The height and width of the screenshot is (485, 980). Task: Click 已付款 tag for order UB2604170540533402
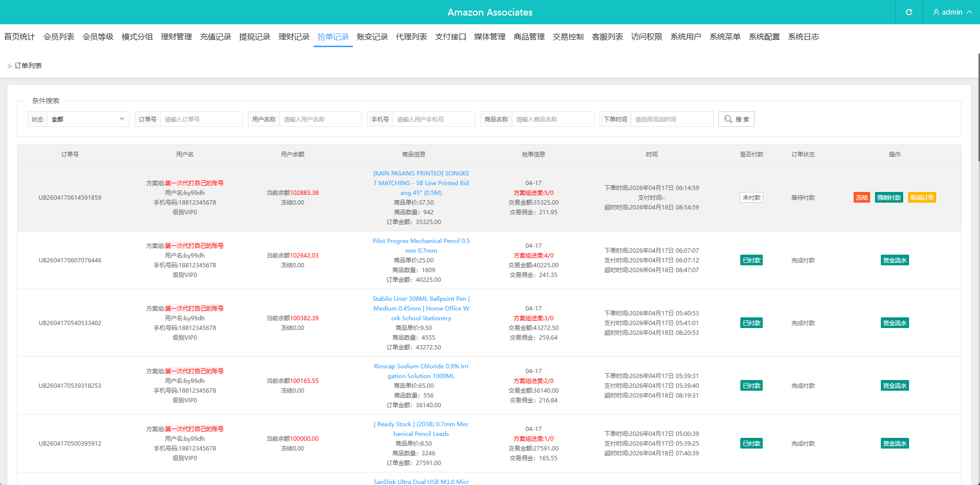point(751,323)
